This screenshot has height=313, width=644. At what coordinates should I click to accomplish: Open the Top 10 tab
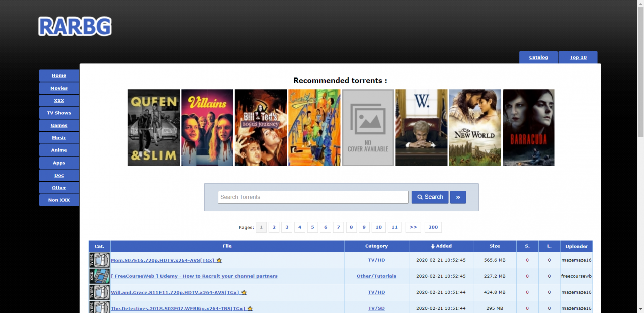tap(578, 57)
